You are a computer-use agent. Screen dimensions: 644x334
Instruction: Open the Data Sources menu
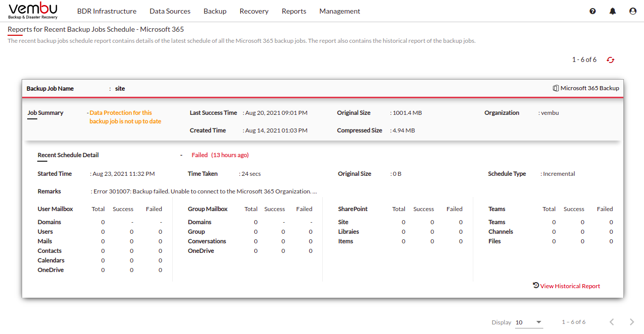click(170, 11)
